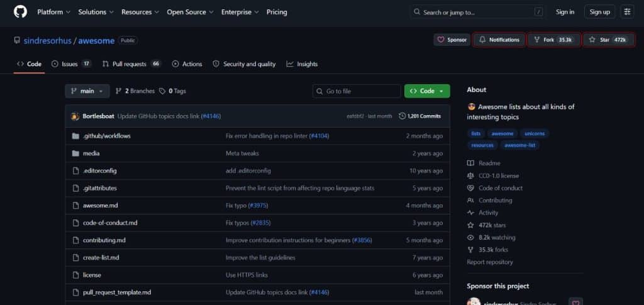
Task: Open the contributing.md file
Action: tap(104, 240)
